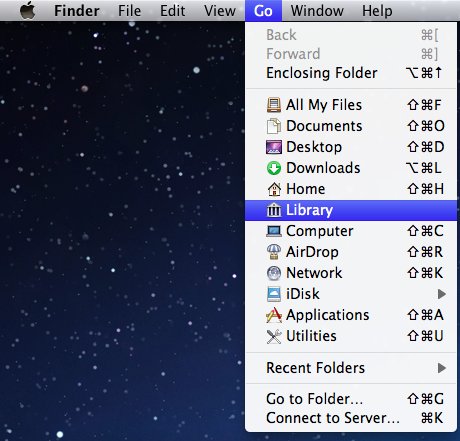Click the All My Files icon

tap(274, 105)
